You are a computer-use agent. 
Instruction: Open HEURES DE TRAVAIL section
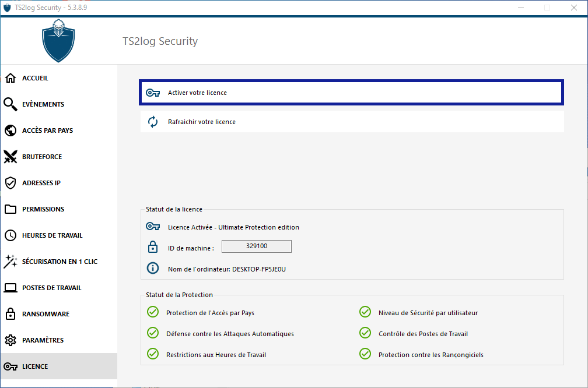point(59,235)
